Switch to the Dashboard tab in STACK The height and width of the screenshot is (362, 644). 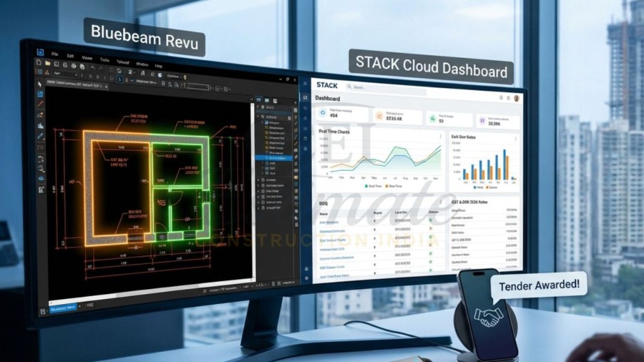click(x=326, y=99)
